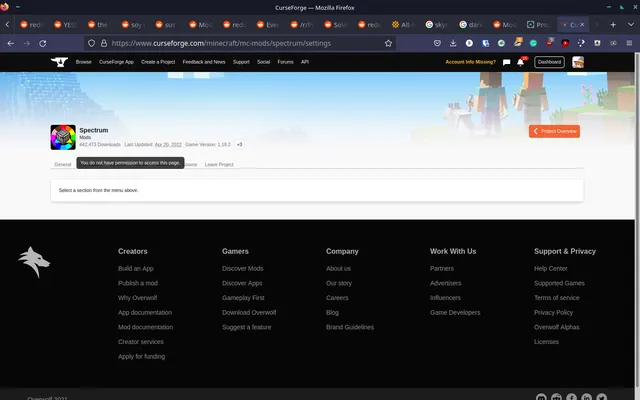The image size is (640, 400).
Task: Switch to the /r/P browser tab
Action: click(301, 25)
